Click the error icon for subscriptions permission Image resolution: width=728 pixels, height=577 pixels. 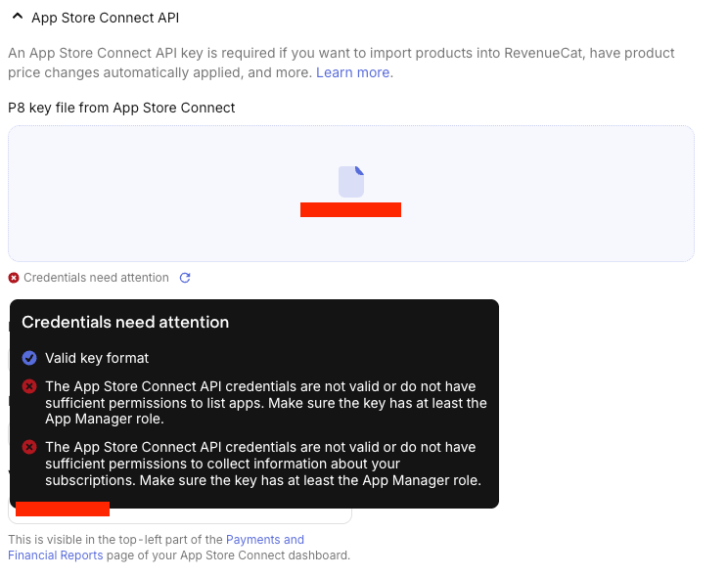click(29, 447)
